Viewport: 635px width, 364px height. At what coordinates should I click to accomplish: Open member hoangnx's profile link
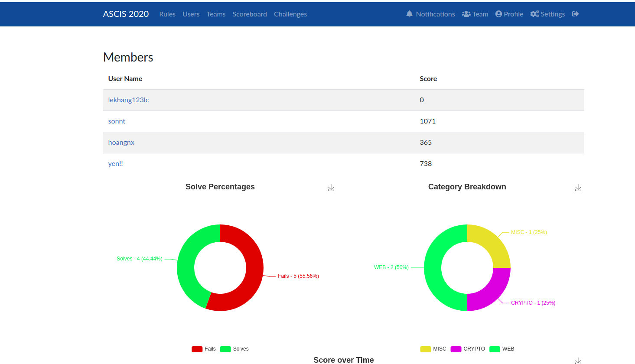pyautogui.click(x=121, y=142)
